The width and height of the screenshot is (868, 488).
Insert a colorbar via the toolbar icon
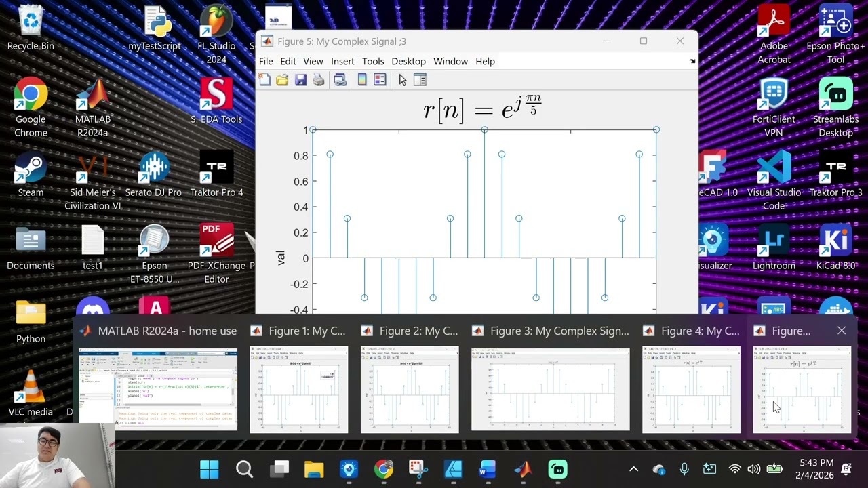362,80
